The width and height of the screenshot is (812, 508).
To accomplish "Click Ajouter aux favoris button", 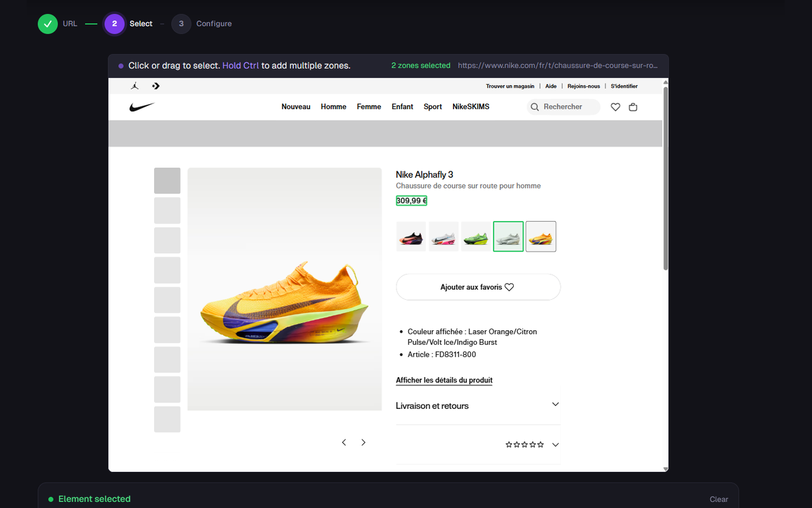I will [x=478, y=287].
